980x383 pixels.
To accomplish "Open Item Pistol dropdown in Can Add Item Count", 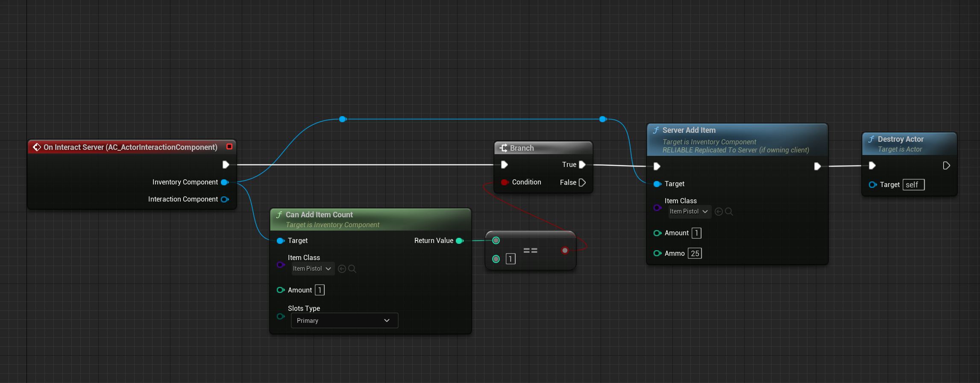I will click(x=313, y=269).
